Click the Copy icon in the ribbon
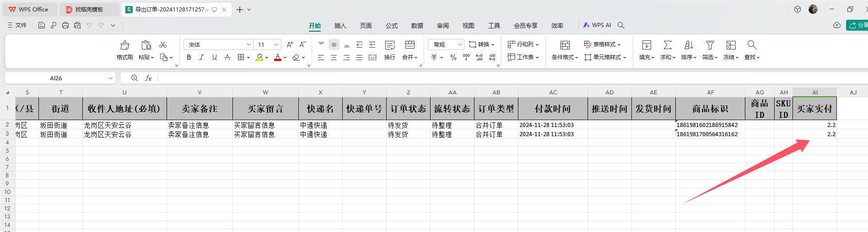 (164, 57)
